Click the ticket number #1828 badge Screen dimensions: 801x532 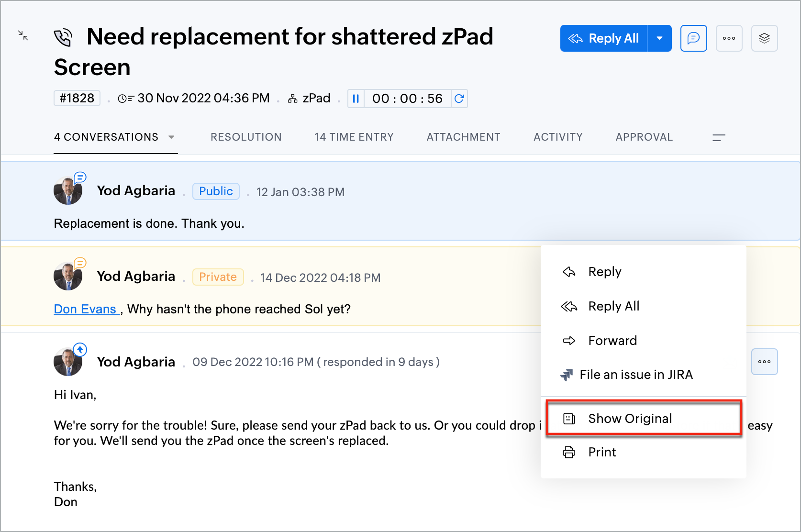pos(77,98)
